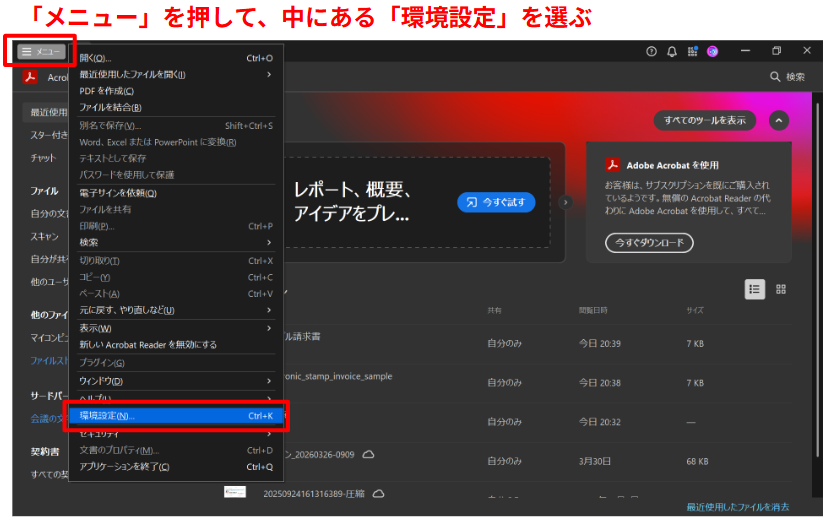Select 最近使用 in the sidebar
830x522 pixels.
[49, 112]
